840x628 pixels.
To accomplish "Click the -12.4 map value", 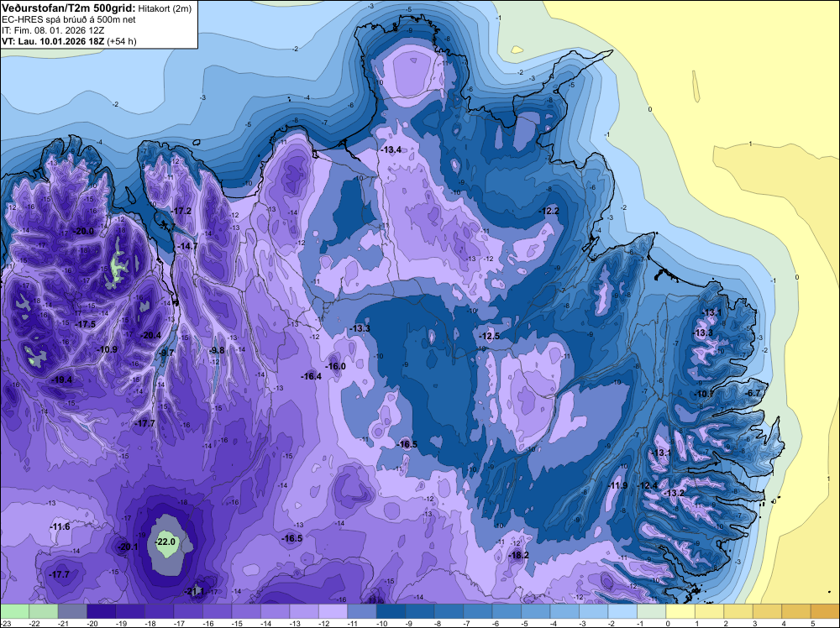I will point(648,485).
